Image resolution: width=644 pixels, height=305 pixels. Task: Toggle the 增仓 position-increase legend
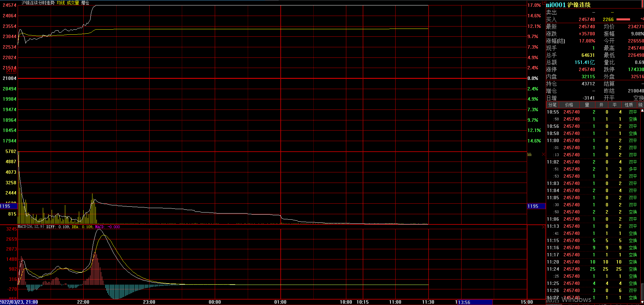tap(85, 3)
